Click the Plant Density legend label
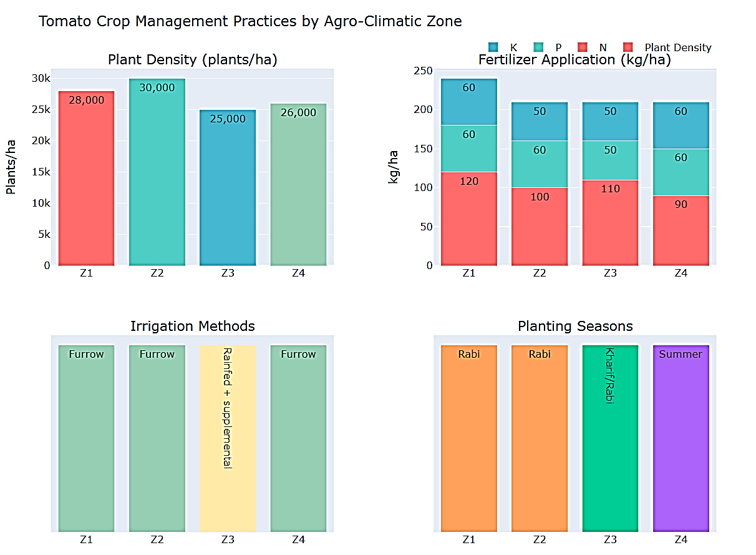The width and height of the screenshot is (756, 555). pos(677,47)
